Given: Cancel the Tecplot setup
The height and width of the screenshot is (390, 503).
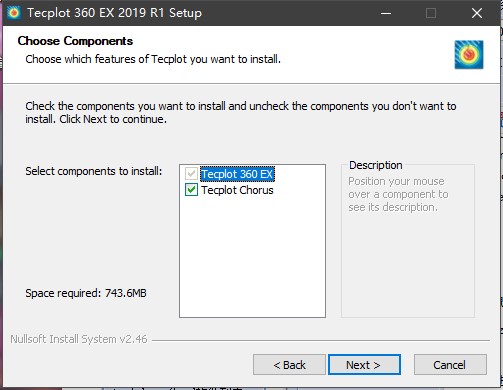Looking at the screenshot, I should pyautogui.click(x=450, y=365).
